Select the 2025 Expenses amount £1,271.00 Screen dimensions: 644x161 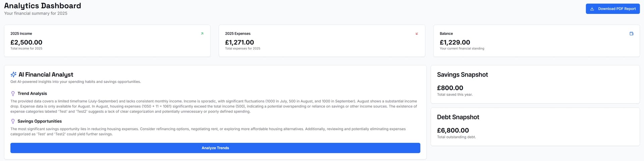coord(239,42)
